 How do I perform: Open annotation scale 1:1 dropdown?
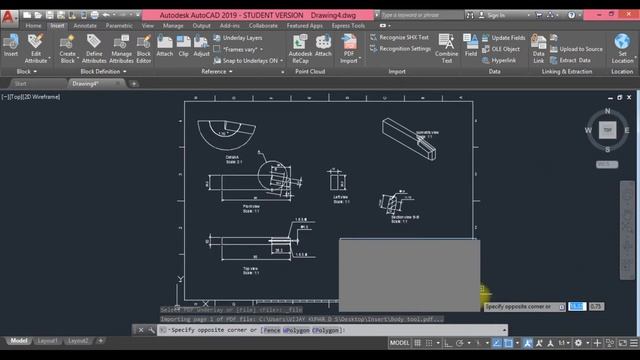(564, 343)
